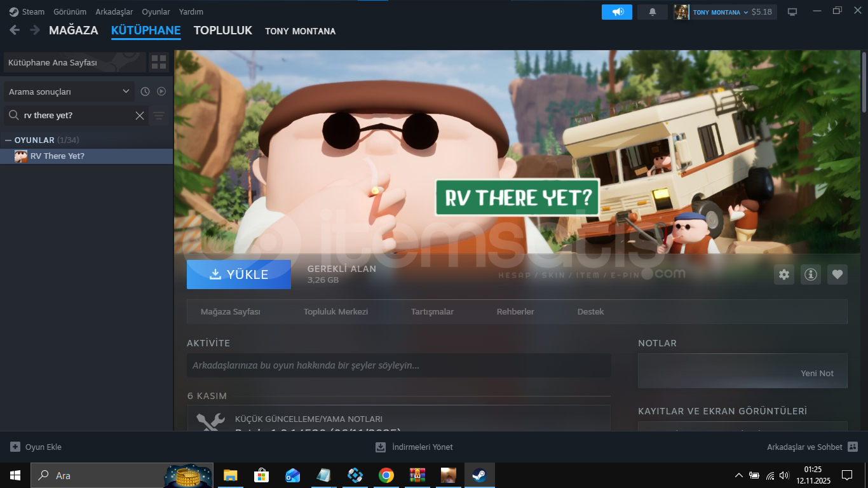This screenshot has width=868, height=488.
Task: Open the advanced filter icon beside search
Action: pos(159,116)
